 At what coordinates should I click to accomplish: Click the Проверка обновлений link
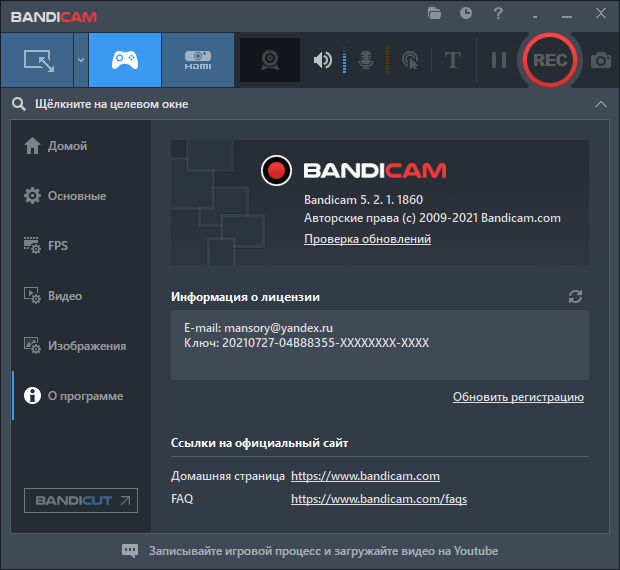click(x=367, y=239)
